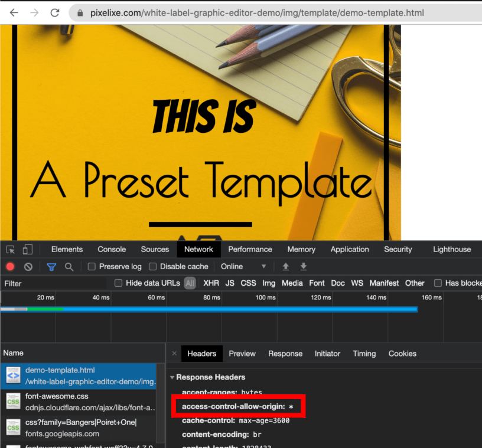
Task: Check the Hide data URLs checkbox
Action: (118, 283)
